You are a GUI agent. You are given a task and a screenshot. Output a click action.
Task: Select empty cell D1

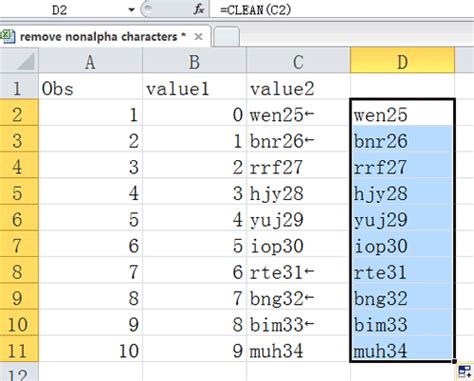click(402, 86)
